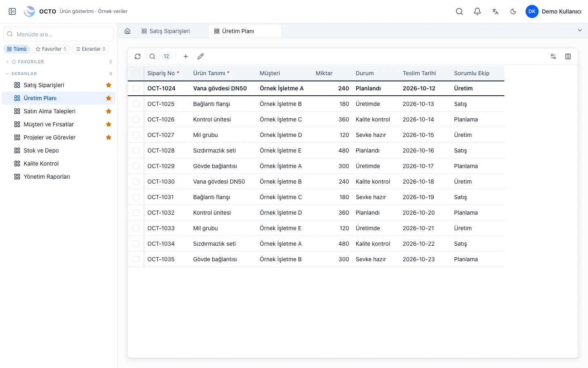Click the DK user avatar
Viewport: 588px width, 368px height.
click(532, 11)
